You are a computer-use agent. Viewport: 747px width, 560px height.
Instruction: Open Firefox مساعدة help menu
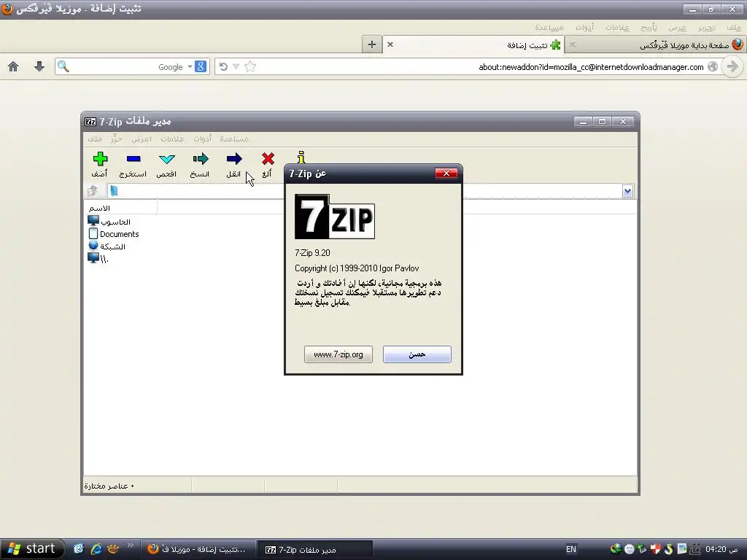pos(549,28)
